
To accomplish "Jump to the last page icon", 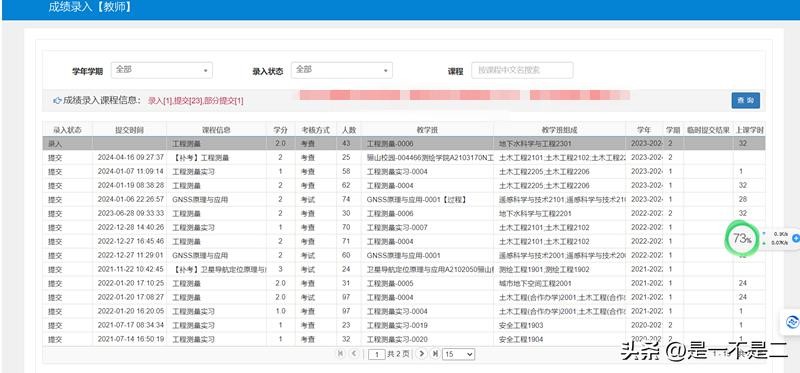I will coord(435,354).
